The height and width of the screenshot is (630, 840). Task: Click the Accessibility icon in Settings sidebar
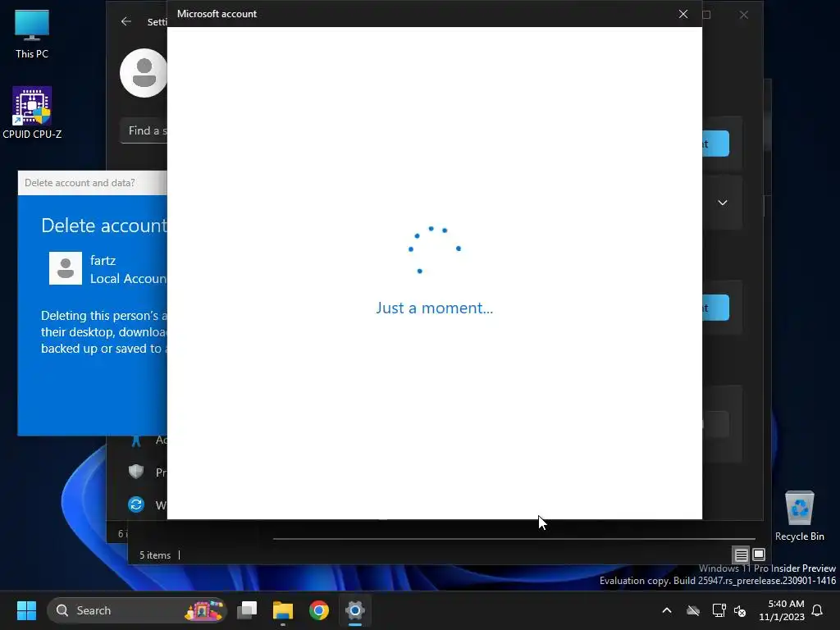(136, 441)
